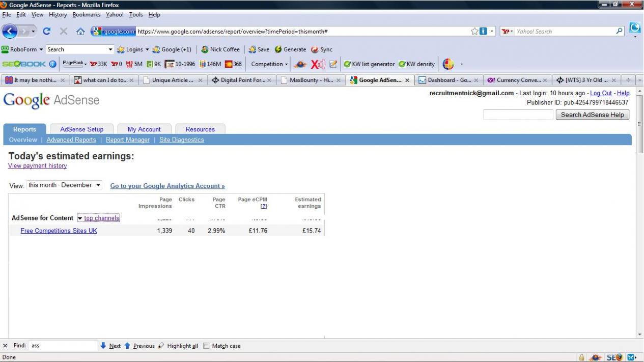Viewport: 644px width, 362px height.
Task: Open the Competition toolbar dropdown
Action: [270, 63]
